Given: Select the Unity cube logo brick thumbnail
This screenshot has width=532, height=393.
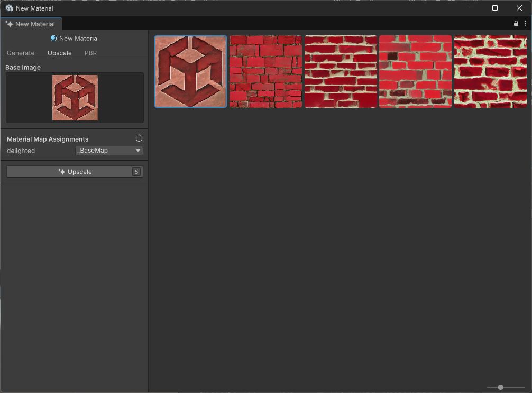Looking at the screenshot, I should point(191,71).
